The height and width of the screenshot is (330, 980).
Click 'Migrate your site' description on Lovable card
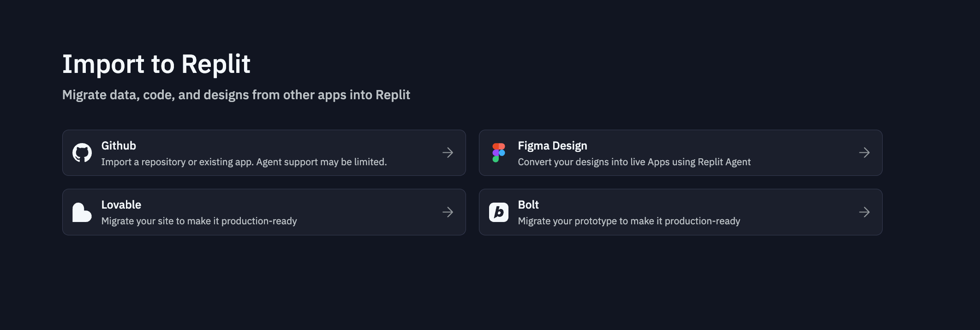199,221
